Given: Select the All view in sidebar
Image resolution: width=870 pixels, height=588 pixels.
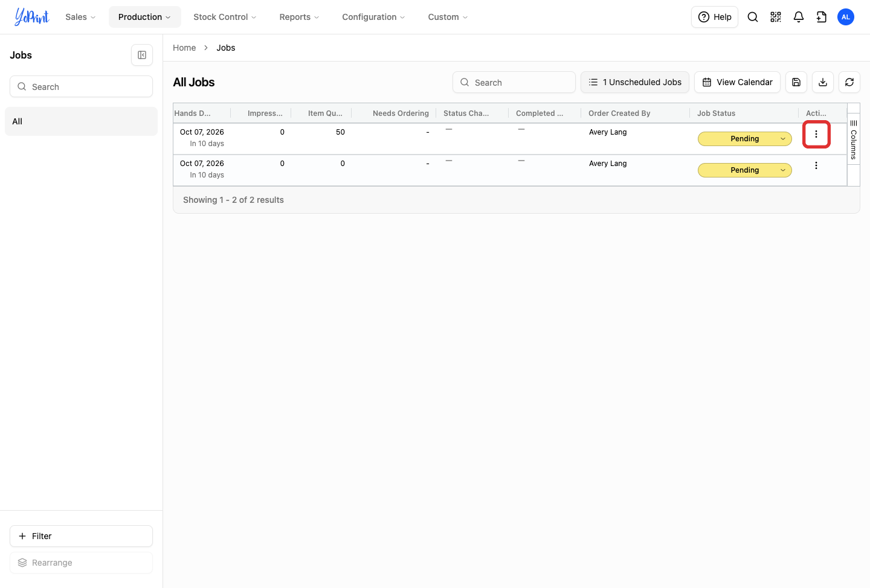Looking at the screenshot, I should click(81, 121).
